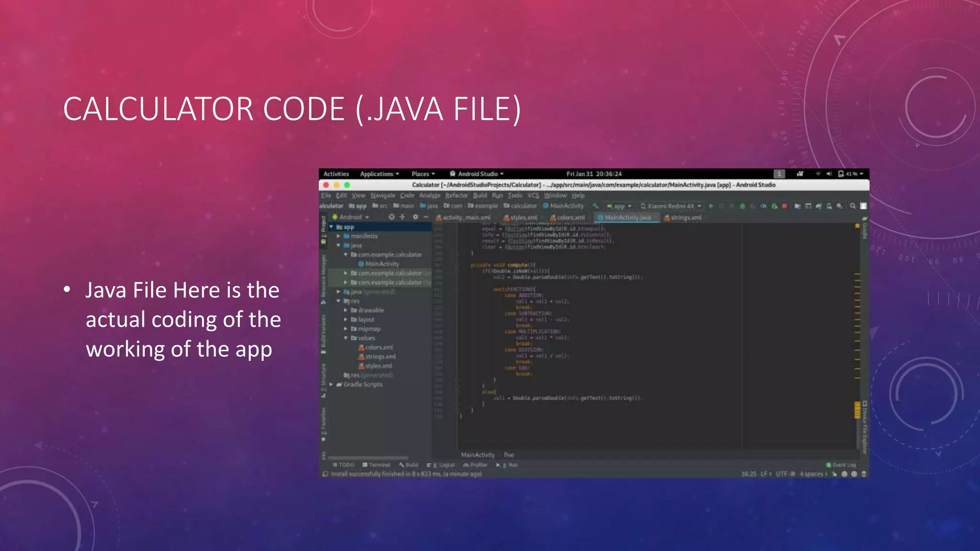Click the red Stop app icon
Viewport: 980px width, 551px height.
tap(784, 206)
